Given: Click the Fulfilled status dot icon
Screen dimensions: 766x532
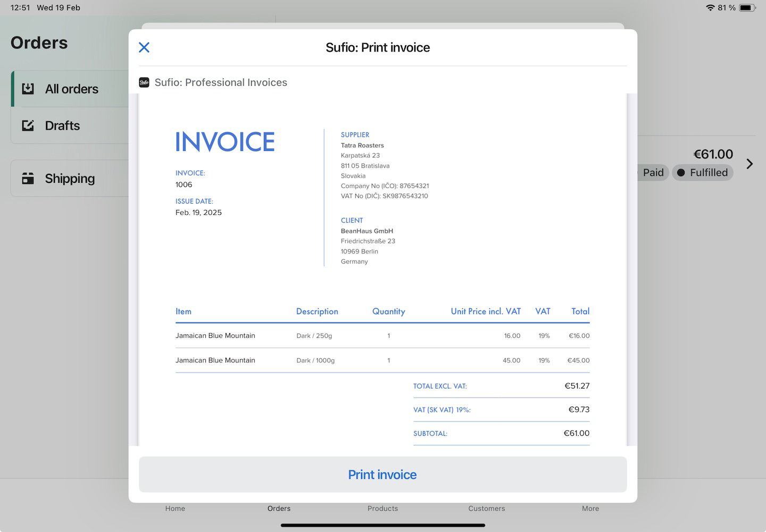Looking at the screenshot, I should [681, 172].
